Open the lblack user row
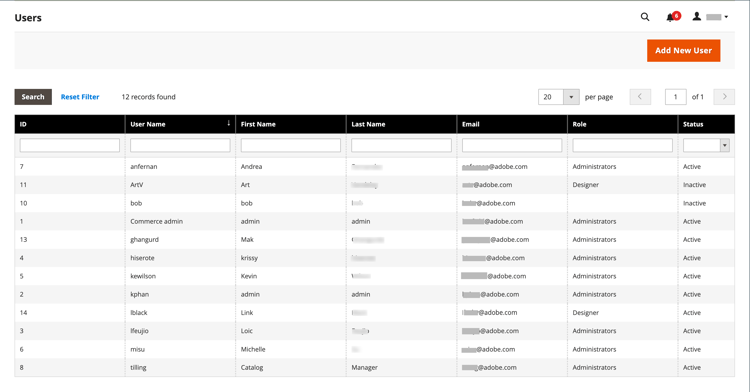Image resolution: width=750 pixels, height=392 pixels. [x=375, y=313]
